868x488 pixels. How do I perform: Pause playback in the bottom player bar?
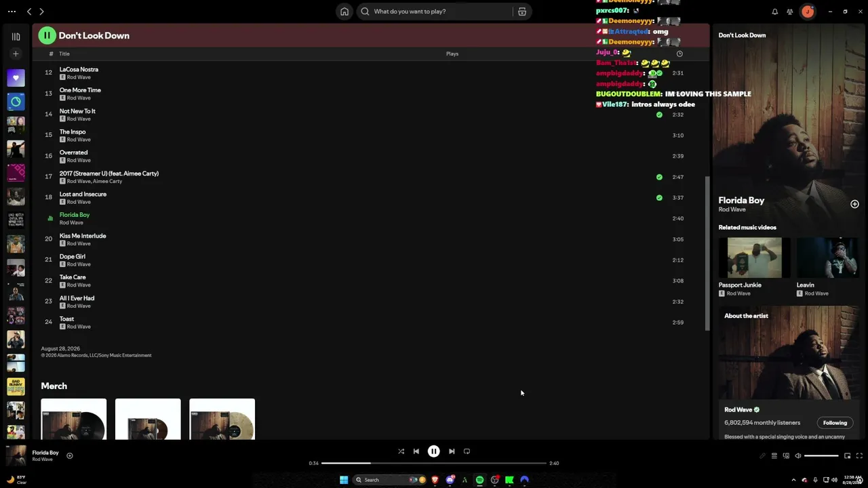[x=433, y=451]
